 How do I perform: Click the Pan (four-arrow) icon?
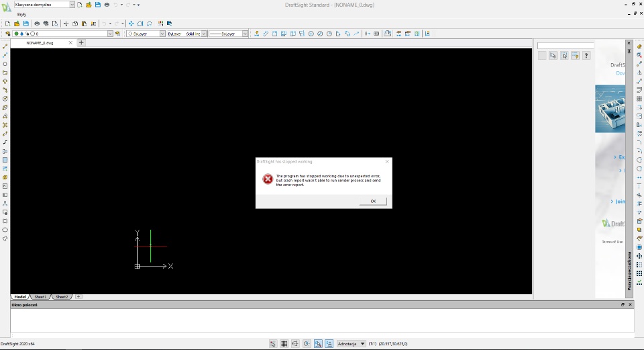coord(131,24)
